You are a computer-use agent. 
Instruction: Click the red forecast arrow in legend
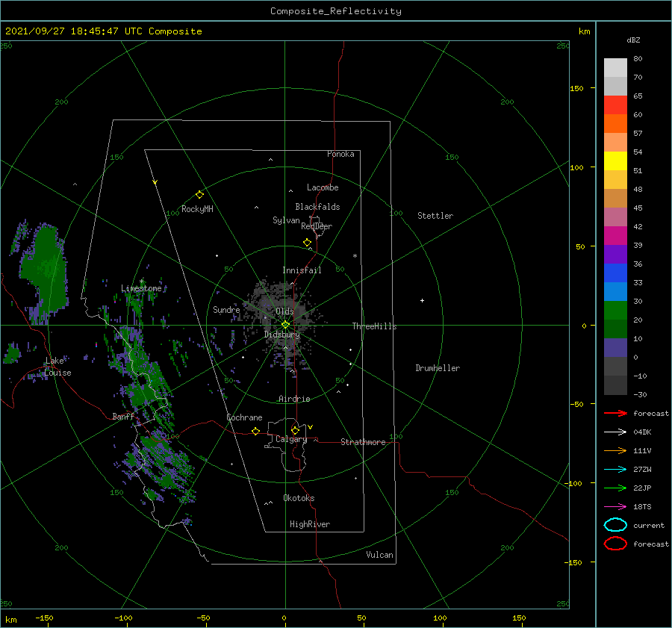tap(615, 413)
